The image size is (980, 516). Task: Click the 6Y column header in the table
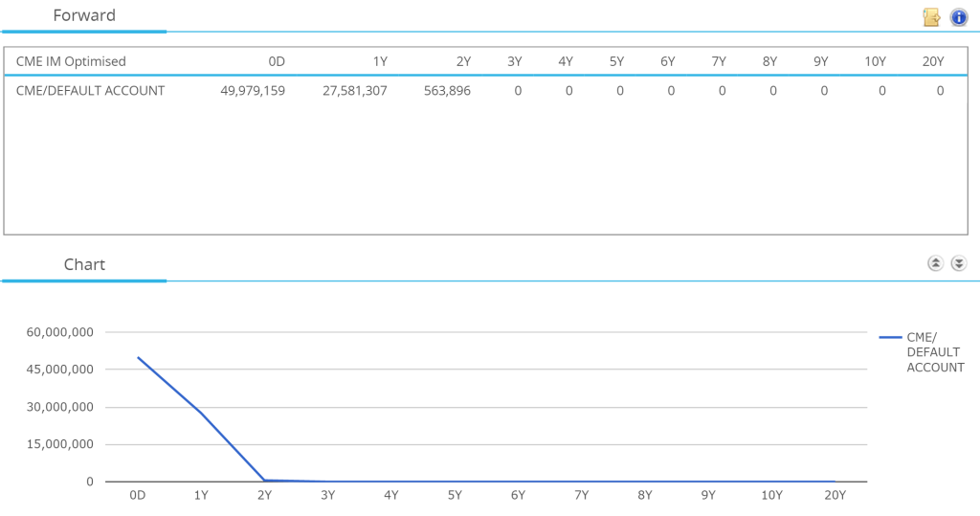coord(667,61)
